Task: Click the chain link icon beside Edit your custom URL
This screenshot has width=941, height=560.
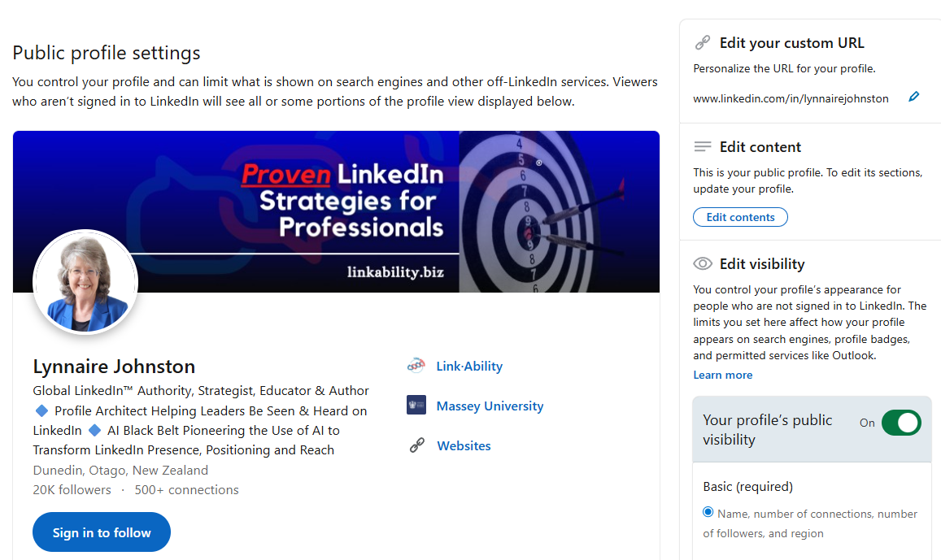Action: point(702,43)
